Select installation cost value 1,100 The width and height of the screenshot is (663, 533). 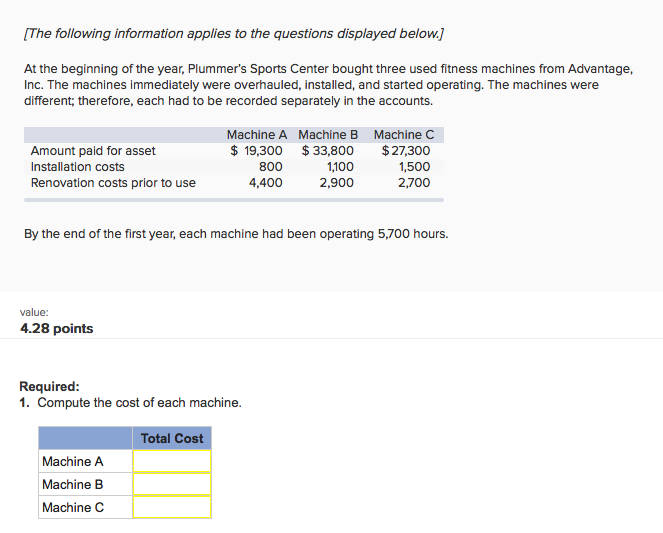340,167
